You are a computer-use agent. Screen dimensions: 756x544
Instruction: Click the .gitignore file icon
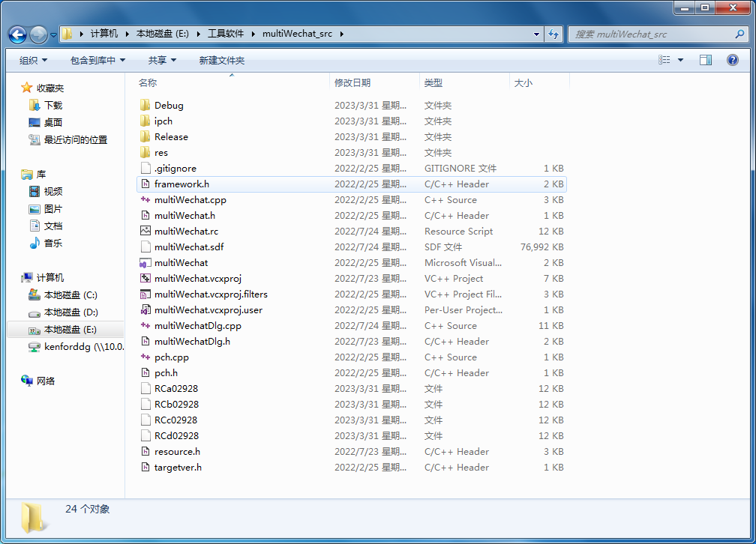[x=145, y=168]
